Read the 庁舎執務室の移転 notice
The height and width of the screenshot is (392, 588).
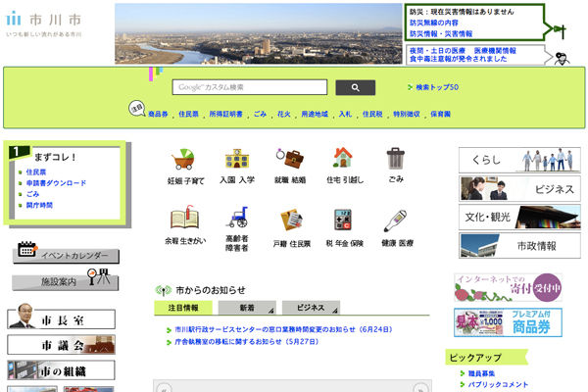pyautogui.click(x=247, y=342)
